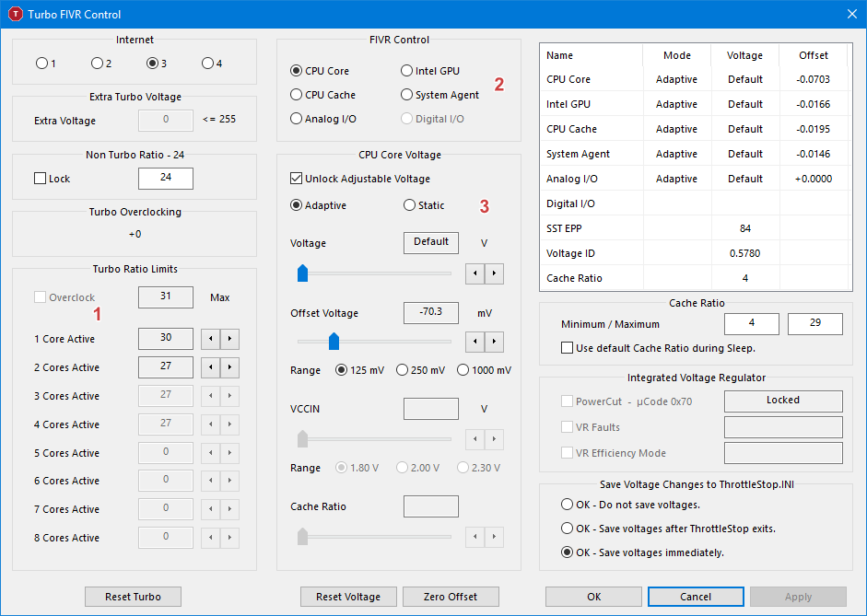Click the Reset Voltage button
Viewport: 867px width, 616px height.
pyautogui.click(x=348, y=597)
